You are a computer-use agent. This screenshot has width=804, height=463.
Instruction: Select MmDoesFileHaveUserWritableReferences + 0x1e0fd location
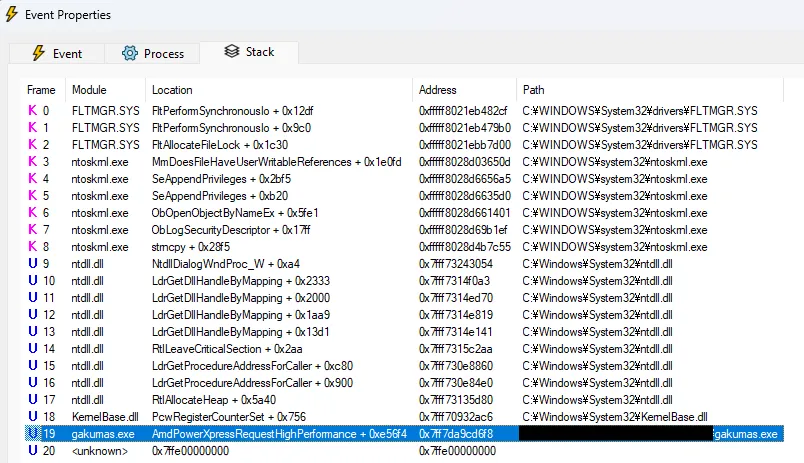click(x=276, y=162)
